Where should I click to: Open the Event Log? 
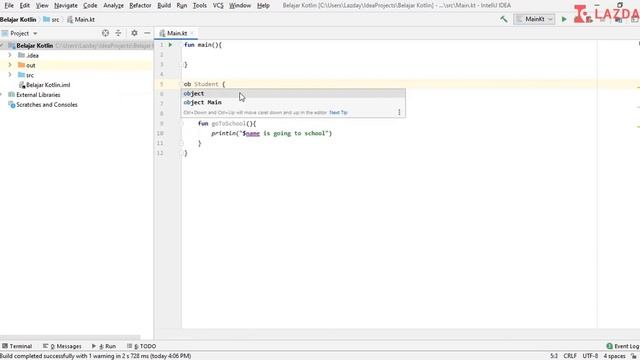click(623, 346)
